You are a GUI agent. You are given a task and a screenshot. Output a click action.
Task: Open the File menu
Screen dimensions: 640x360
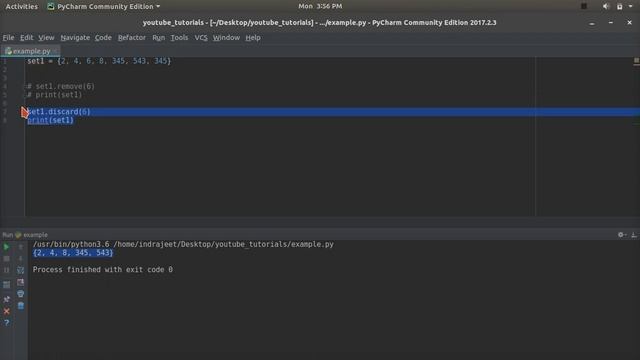8,38
